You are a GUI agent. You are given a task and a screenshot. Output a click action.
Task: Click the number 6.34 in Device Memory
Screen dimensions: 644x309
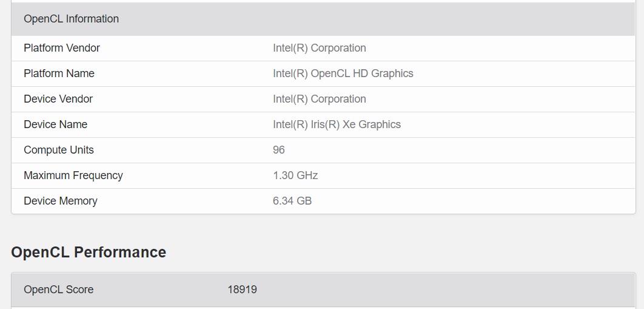pos(283,201)
